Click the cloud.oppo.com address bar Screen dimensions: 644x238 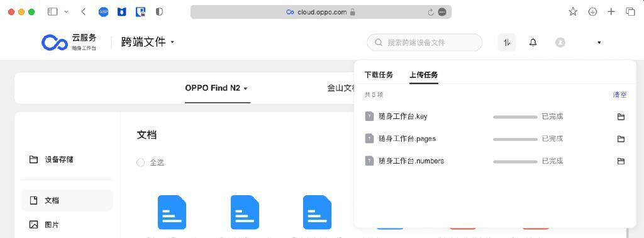coord(321,12)
